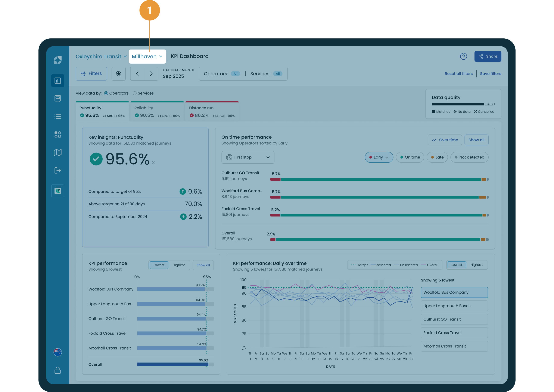Toggle the Late status filter chip
The height and width of the screenshot is (392, 554).
(x=437, y=157)
